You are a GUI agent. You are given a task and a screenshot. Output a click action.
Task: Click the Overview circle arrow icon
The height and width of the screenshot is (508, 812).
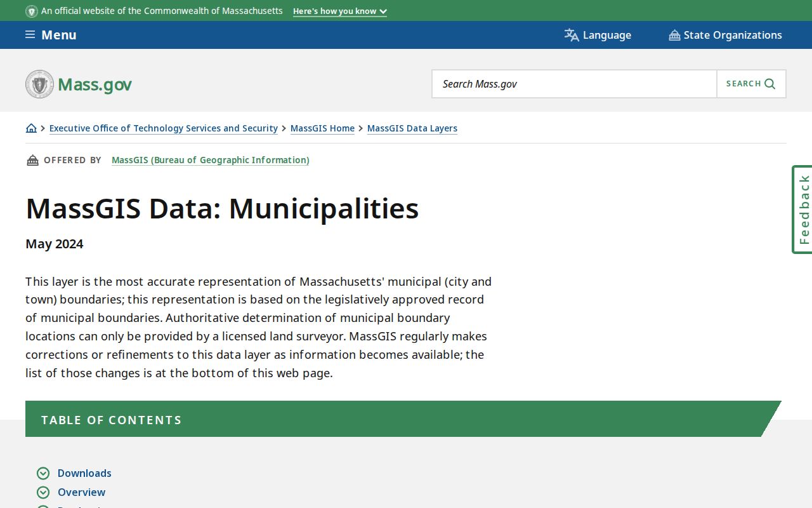tap(43, 492)
